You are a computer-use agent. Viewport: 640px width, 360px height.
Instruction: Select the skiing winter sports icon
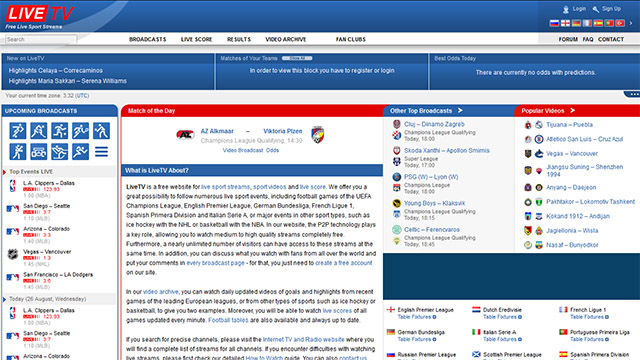point(60,151)
